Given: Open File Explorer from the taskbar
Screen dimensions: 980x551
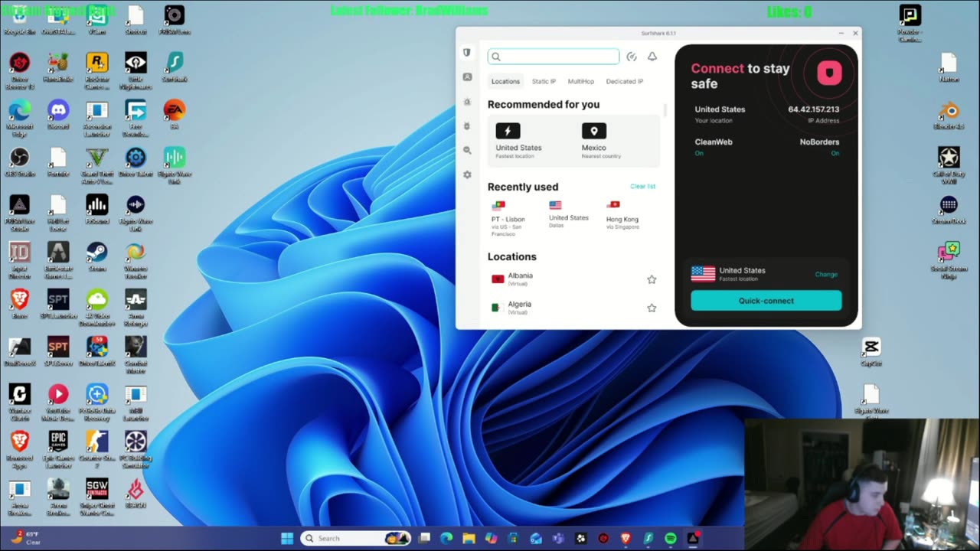Looking at the screenshot, I should pos(469,538).
